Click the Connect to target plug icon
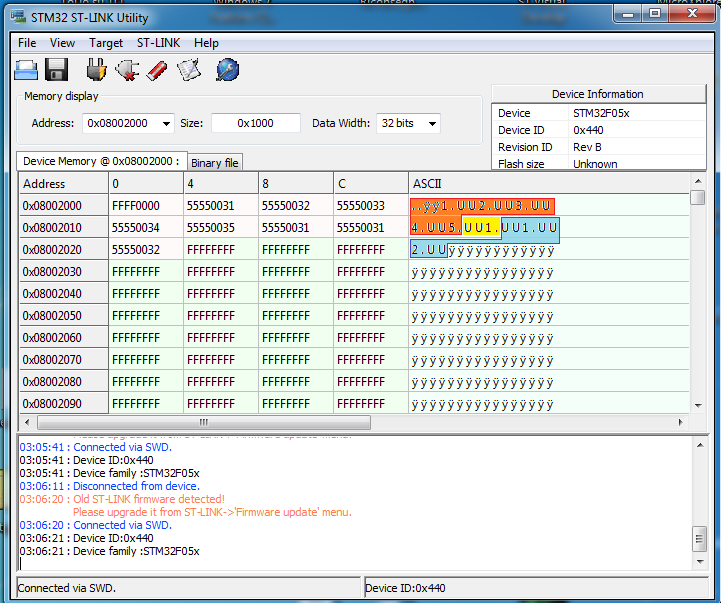Image resolution: width=721 pixels, height=603 pixels. coord(97,70)
